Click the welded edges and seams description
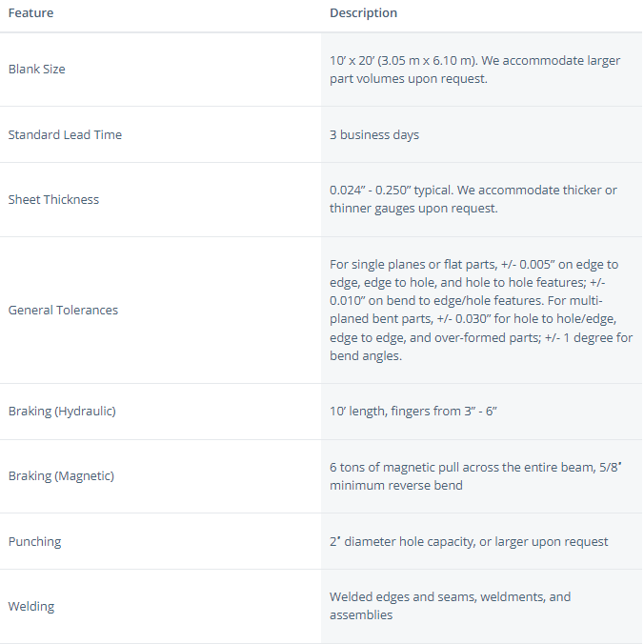Viewport: 644px width, 644px height. click(451, 606)
